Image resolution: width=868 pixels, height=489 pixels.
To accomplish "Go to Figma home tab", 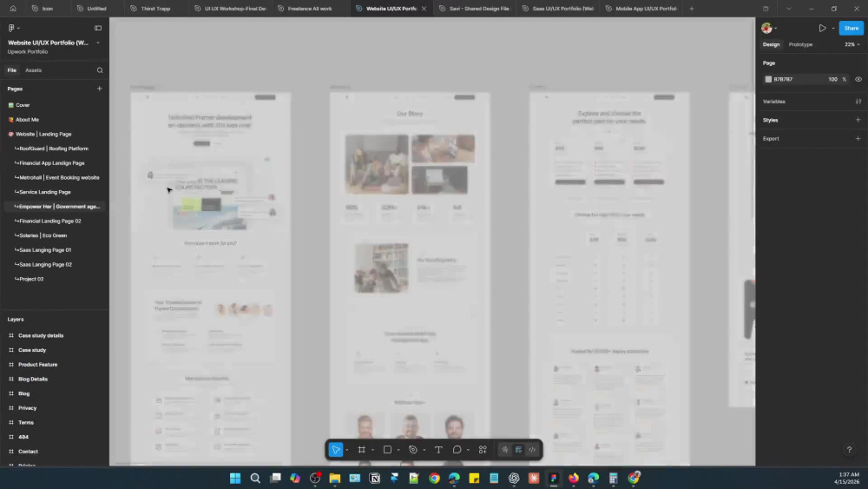I will [13, 9].
